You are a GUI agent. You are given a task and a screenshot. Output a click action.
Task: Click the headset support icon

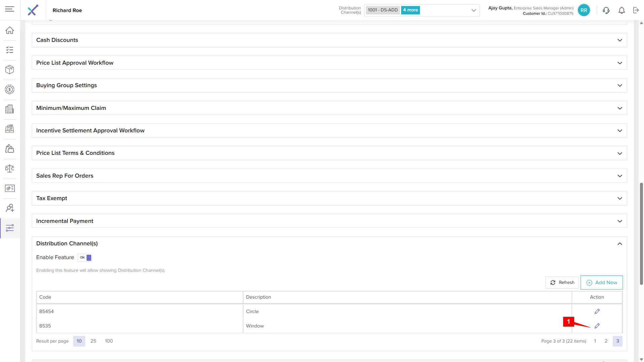[606, 10]
